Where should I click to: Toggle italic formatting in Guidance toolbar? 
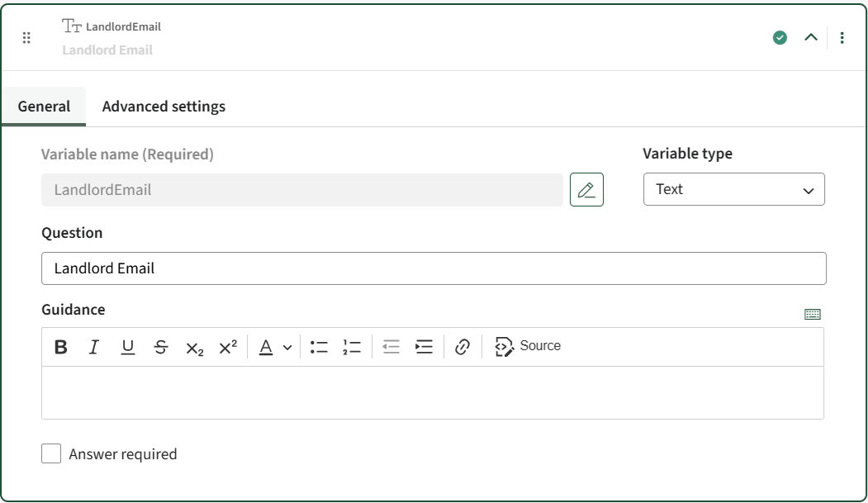94,347
